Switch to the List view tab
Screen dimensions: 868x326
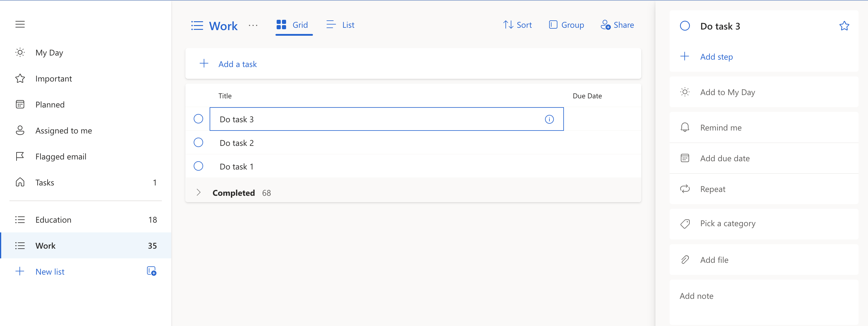pos(340,25)
